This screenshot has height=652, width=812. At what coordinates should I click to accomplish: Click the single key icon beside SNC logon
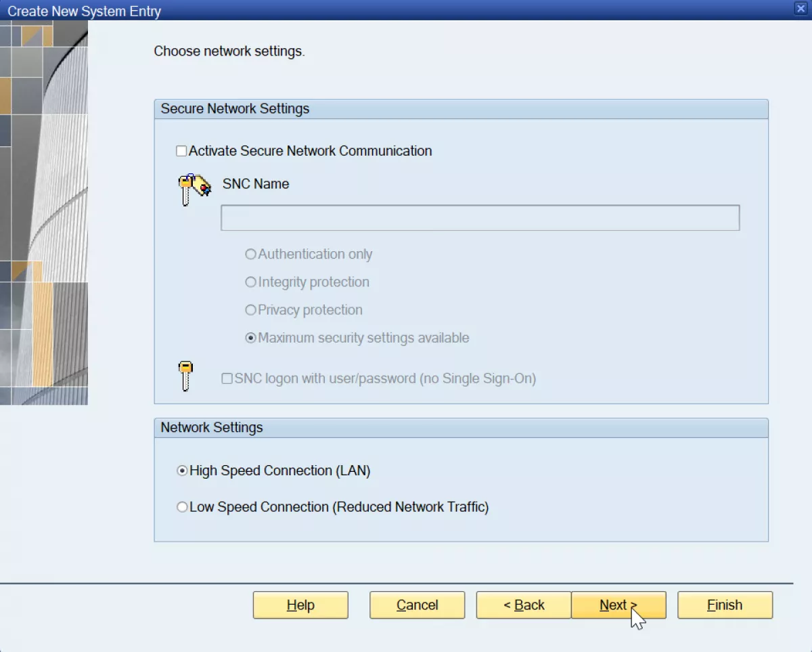coord(185,376)
